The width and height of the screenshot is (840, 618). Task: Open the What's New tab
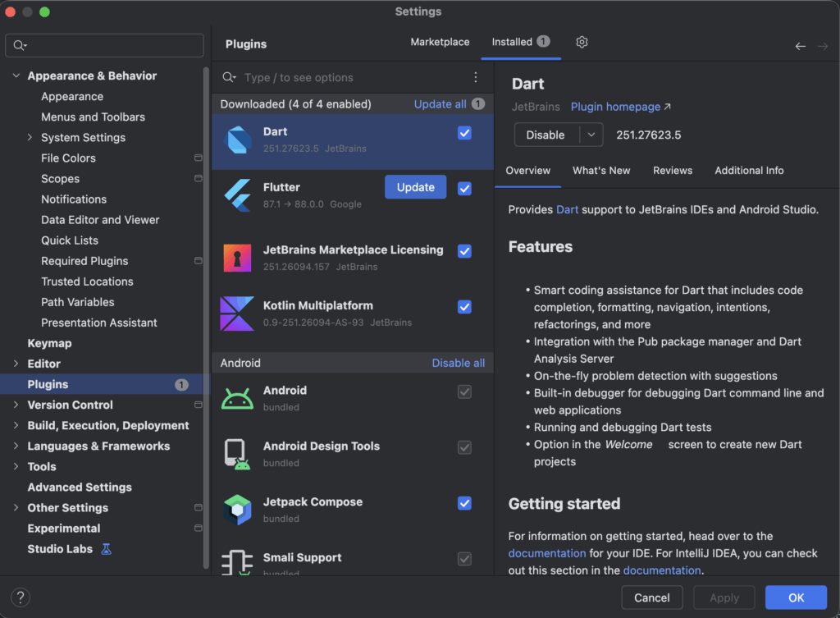601,171
